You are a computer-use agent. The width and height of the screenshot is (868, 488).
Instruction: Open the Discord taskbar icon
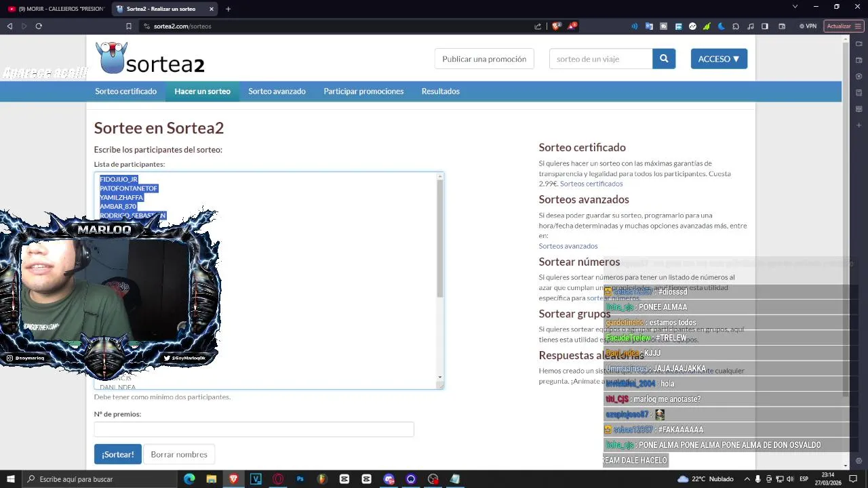coord(389,479)
